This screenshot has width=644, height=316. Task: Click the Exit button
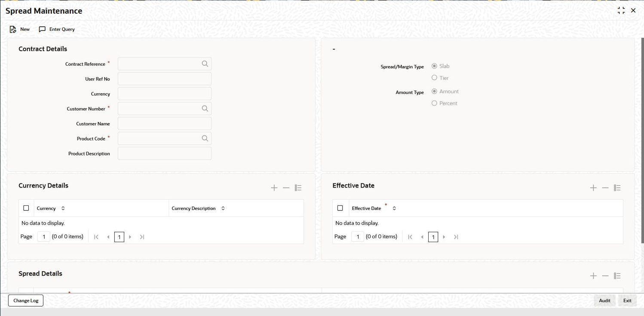click(627, 301)
